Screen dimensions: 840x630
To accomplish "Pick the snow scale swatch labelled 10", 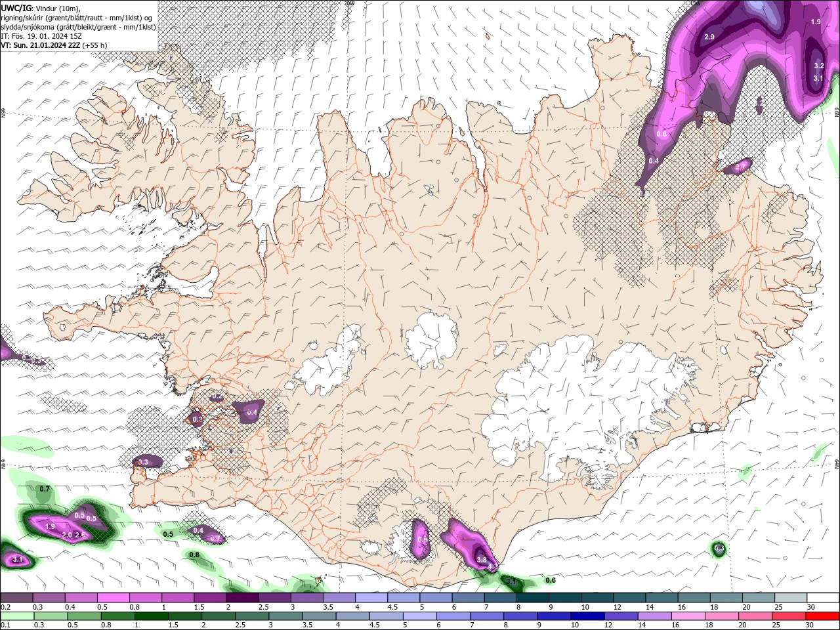I will point(598,597).
